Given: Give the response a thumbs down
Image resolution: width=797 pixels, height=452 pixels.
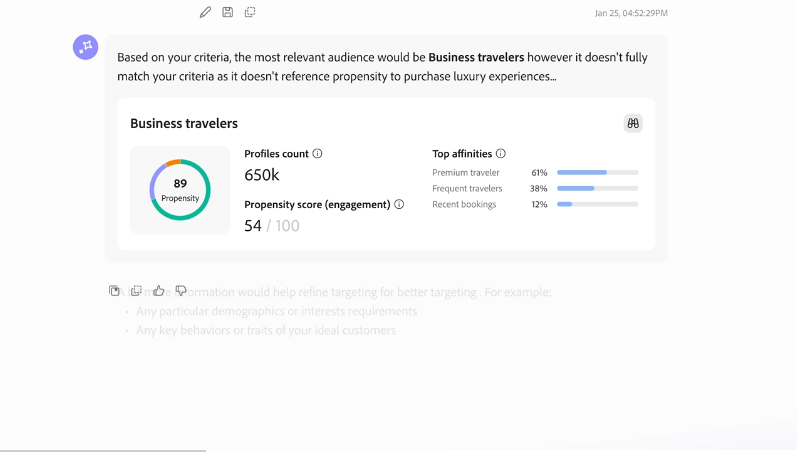Looking at the screenshot, I should click(x=181, y=291).
